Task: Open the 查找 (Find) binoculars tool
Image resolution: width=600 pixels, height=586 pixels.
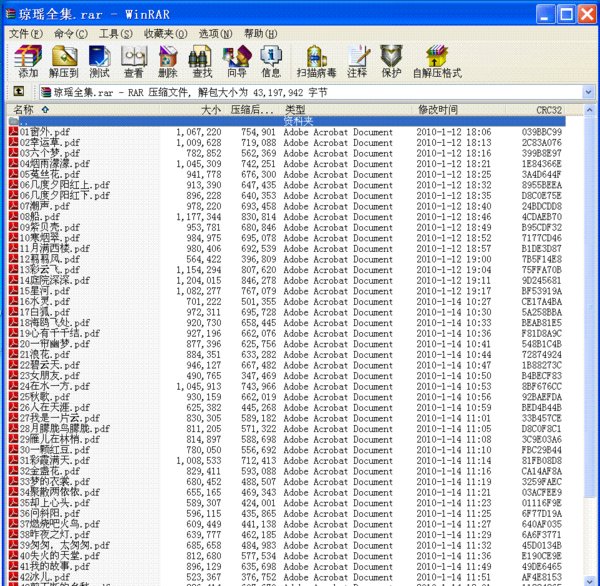Action: click(x=202, y=61)
